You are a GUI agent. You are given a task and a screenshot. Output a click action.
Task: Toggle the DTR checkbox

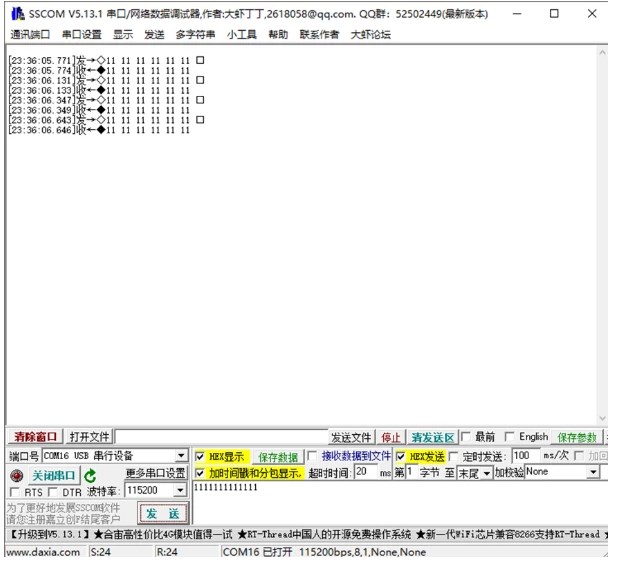[x=53, y=492]
